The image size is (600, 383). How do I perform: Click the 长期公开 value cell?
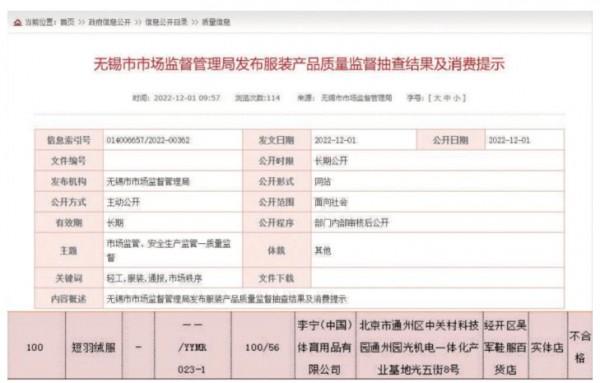tap(437, 161)
